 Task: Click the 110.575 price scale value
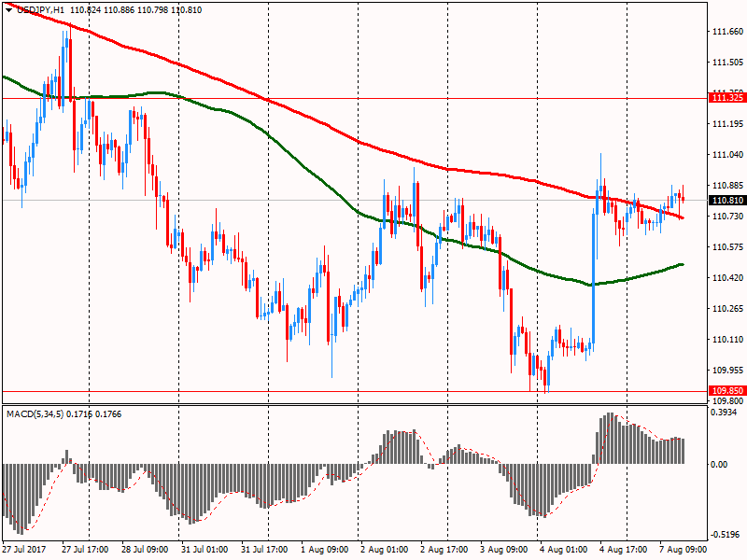pos(727,247)
